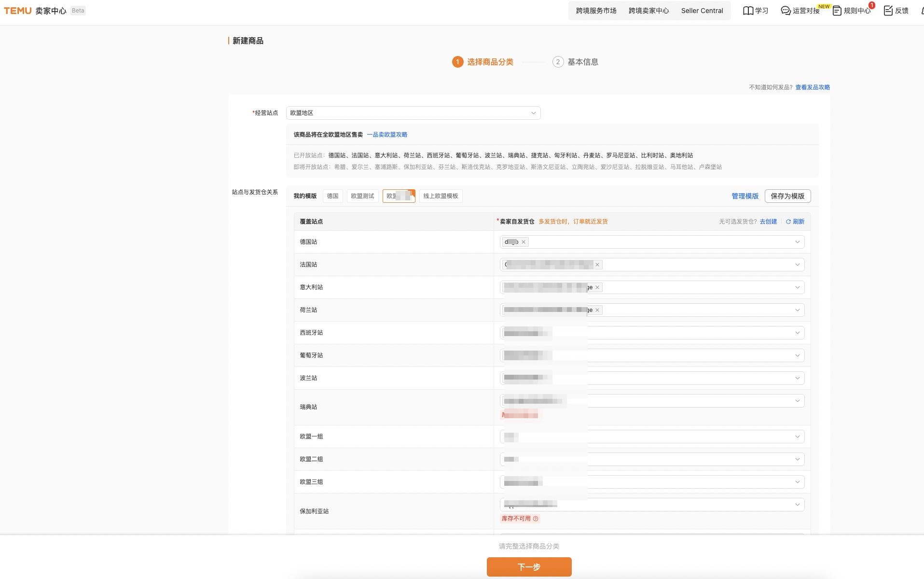
Task: Expand the 西班牙站 warehouse dropdown
Action: click(797, 333)
